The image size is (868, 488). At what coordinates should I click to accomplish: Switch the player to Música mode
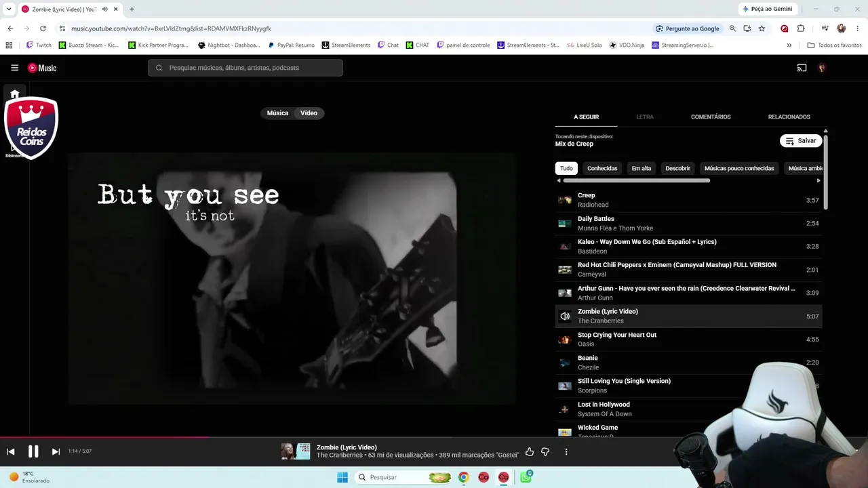point(277,113)
